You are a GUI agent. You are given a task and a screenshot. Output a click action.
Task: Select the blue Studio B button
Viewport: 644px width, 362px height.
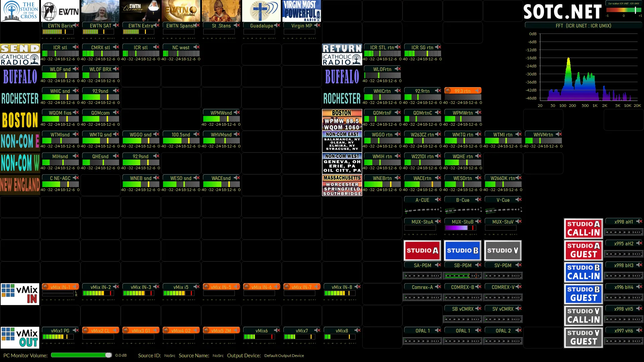(x=463, y=250)
